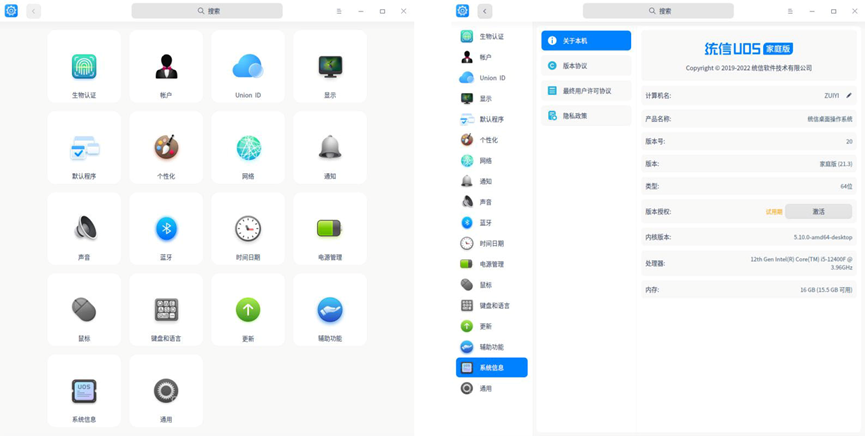Select 蓝牙 in the right window sidebar
Viewport: 865px width, 436px height.
(x=492, y=222)
